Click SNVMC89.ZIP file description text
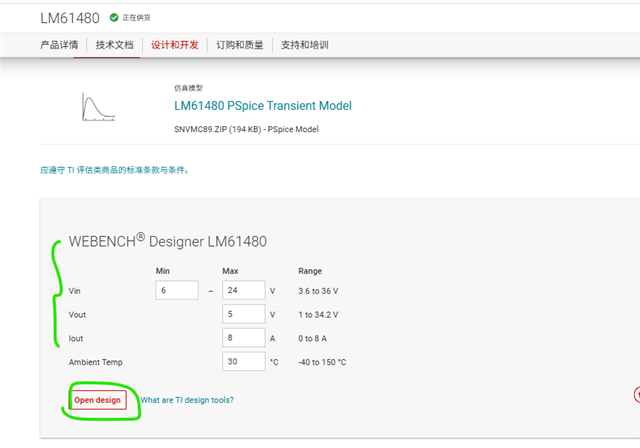The image size is (640, 448). pyautogui.click(x=246, y=129)
